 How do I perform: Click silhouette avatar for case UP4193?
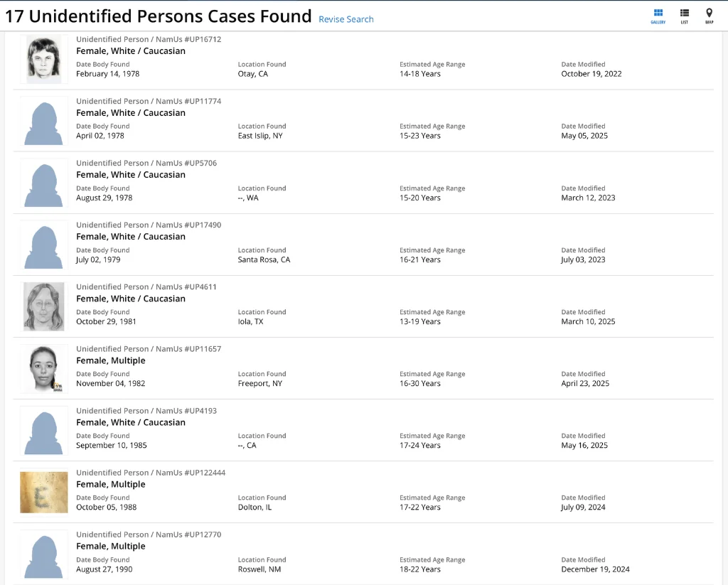[44, 431]
